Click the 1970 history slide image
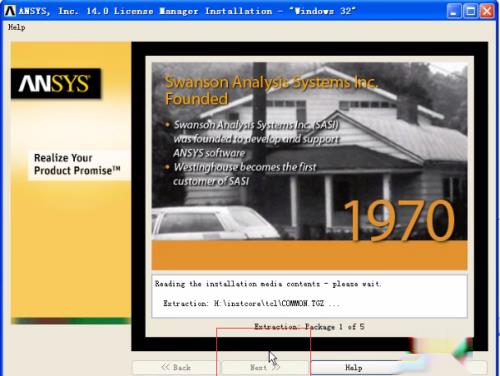Viewport: 500px width, 376px height. pyautogui.click(x=309, y=166)
